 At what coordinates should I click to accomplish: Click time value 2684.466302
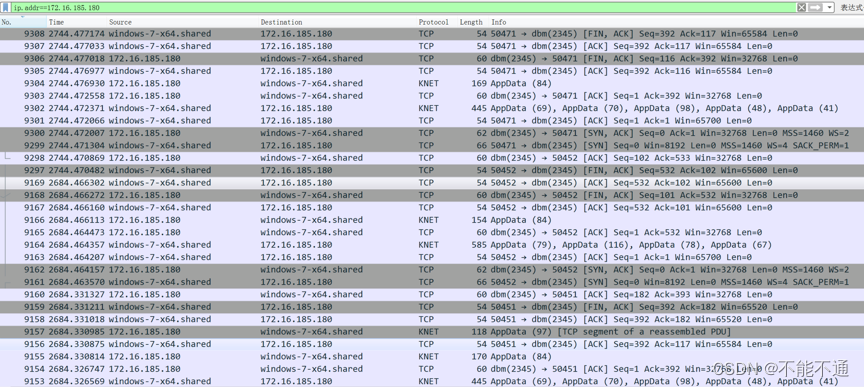(77, 182)
